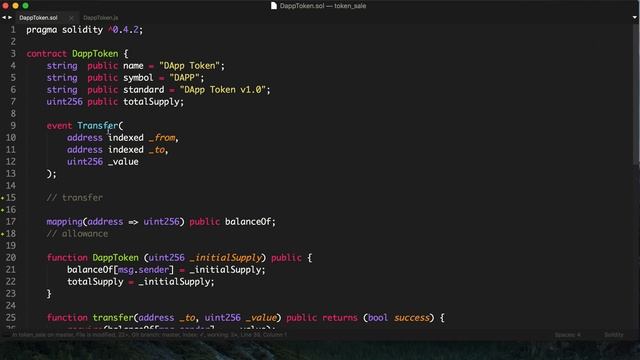Open the Solidity syntax selector
Screen dimensions: 640x360
[614, 335]
